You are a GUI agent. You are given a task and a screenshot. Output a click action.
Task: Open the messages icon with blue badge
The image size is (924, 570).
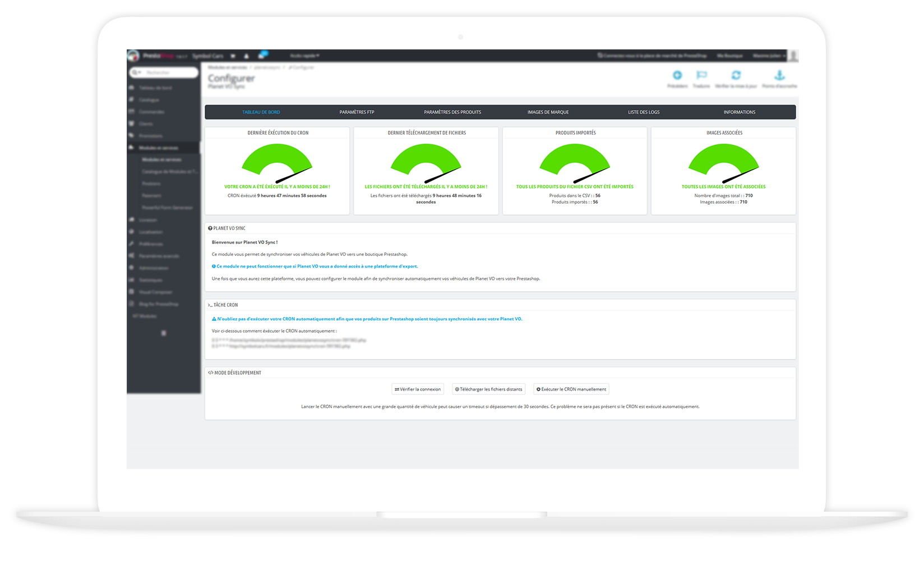click(x=262, y=56)
